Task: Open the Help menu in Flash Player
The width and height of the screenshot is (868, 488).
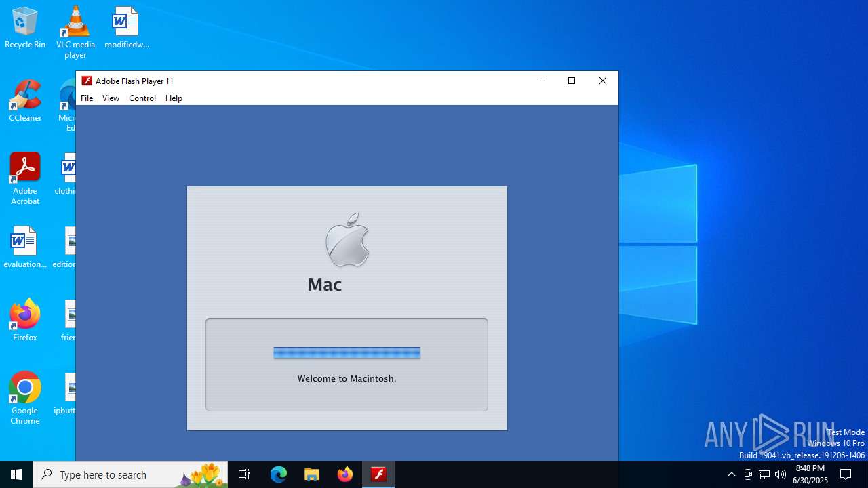Action: (174, 98)
